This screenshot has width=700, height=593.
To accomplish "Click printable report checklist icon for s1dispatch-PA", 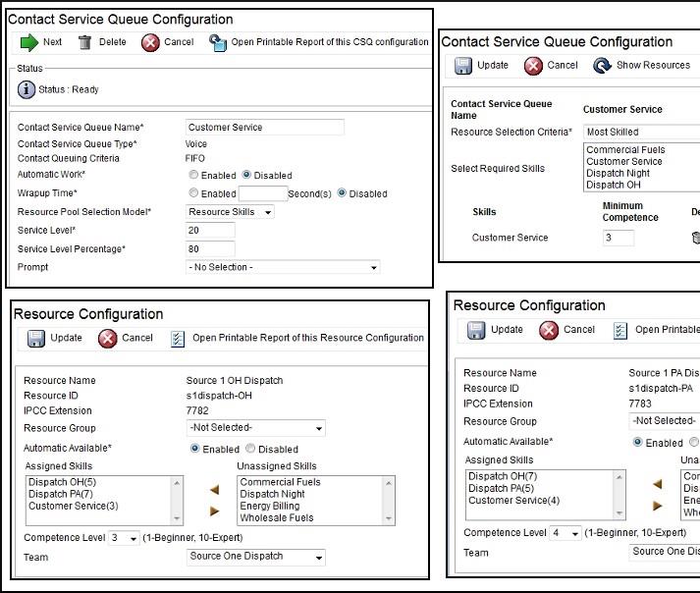I will click(x=620, y=331).
